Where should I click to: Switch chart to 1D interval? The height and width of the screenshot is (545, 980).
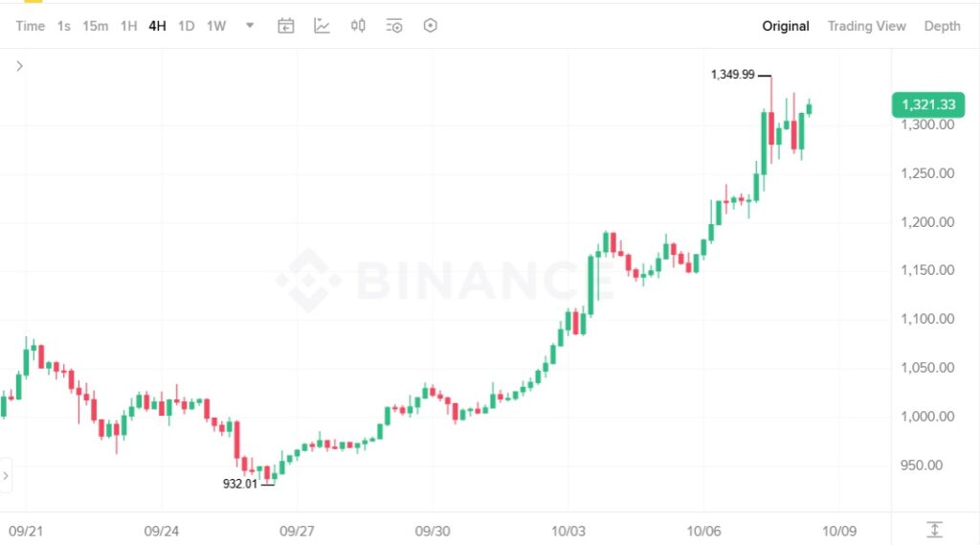[x=186, y=26]
